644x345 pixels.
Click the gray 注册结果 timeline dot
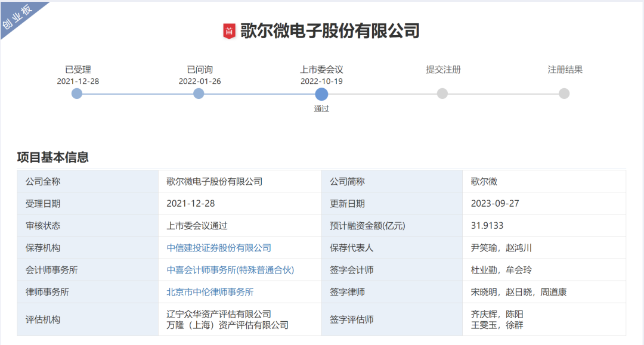click(565, 93)
